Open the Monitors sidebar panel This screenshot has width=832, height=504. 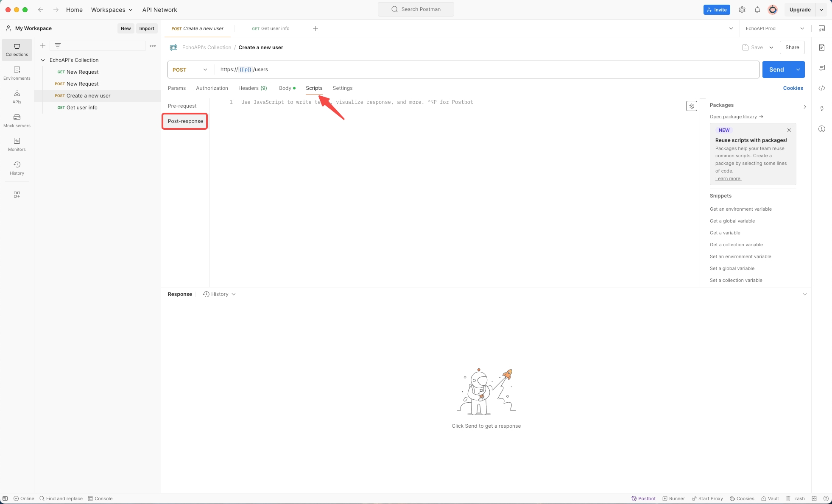point(17,145)
